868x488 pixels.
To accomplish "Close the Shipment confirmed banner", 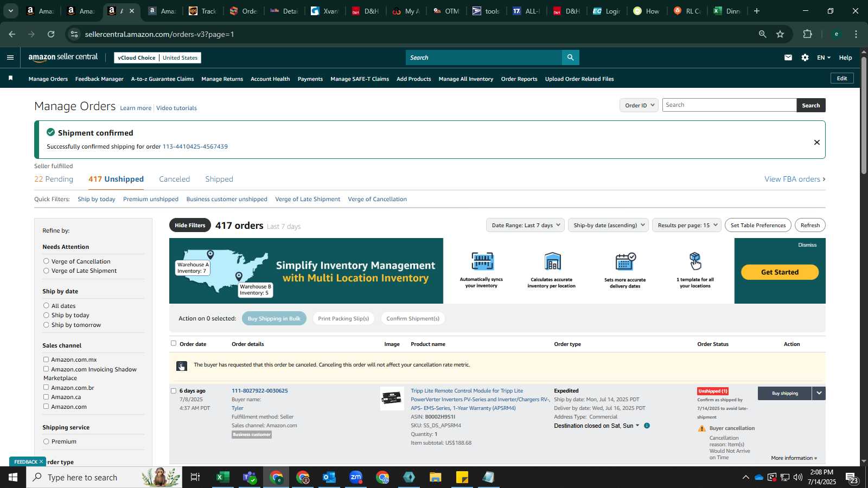I will [x=816, y=142].
